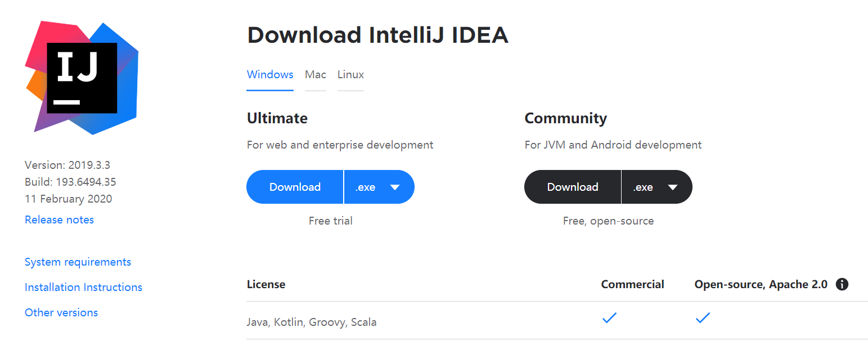Open the Release notes page
Viewport: 868px width, 345px height.
coord(59,219)
